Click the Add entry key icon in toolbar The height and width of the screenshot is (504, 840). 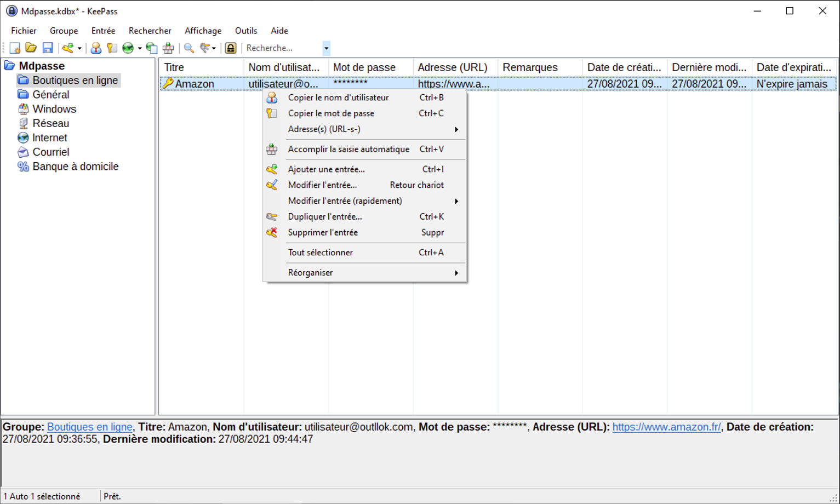coord(68,48)
